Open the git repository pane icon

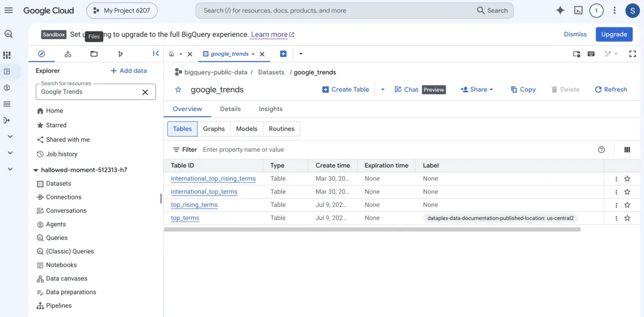(x=120, y=54)
